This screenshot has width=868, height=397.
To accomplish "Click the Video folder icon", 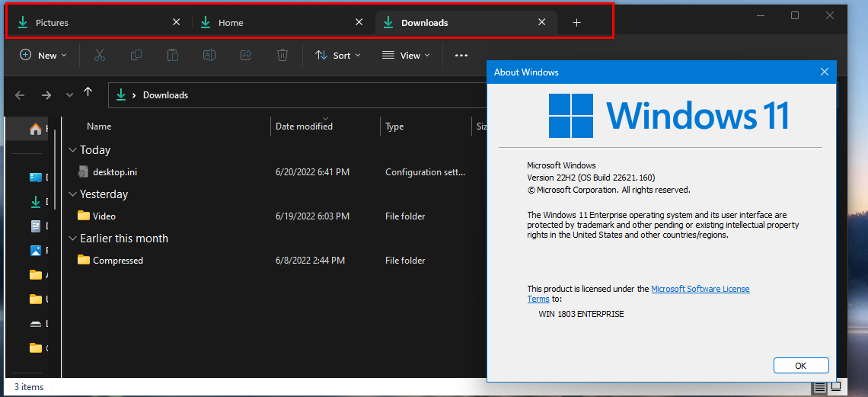I will (x=84, y=216).
